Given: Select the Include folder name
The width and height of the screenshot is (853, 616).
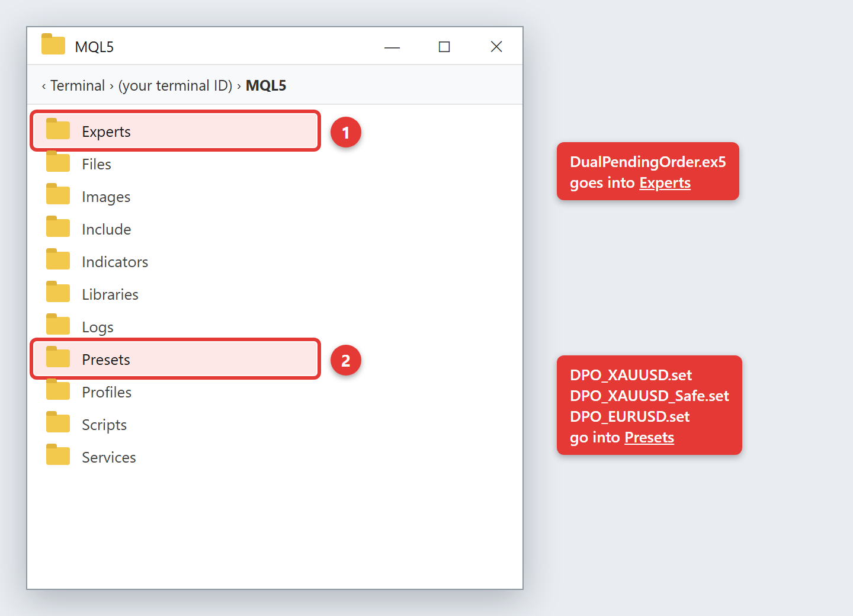Looking at the screenshot, I should pos(107,229).
